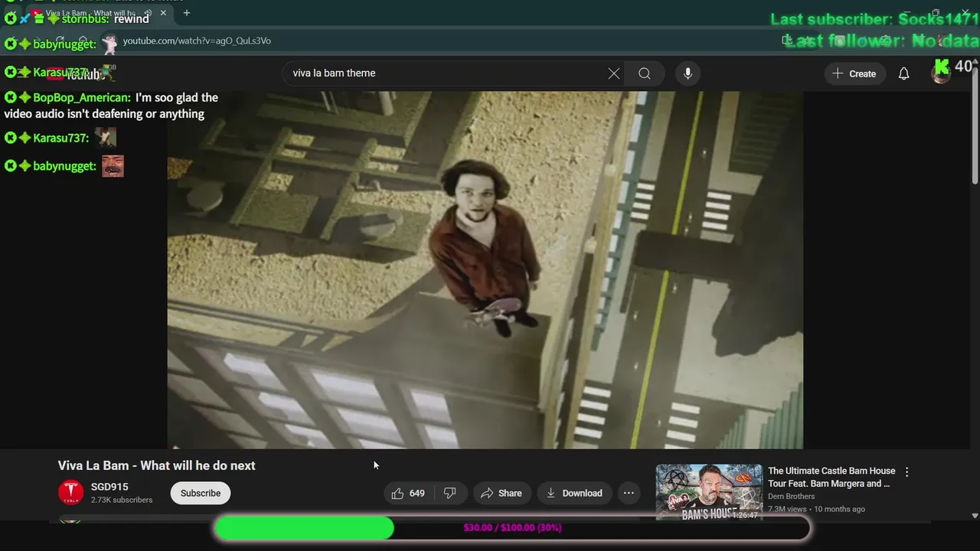The height and width of the screenshot is (551, 980).
Task: Mute the tab via speaker icon
Action: tap(148, 13)
